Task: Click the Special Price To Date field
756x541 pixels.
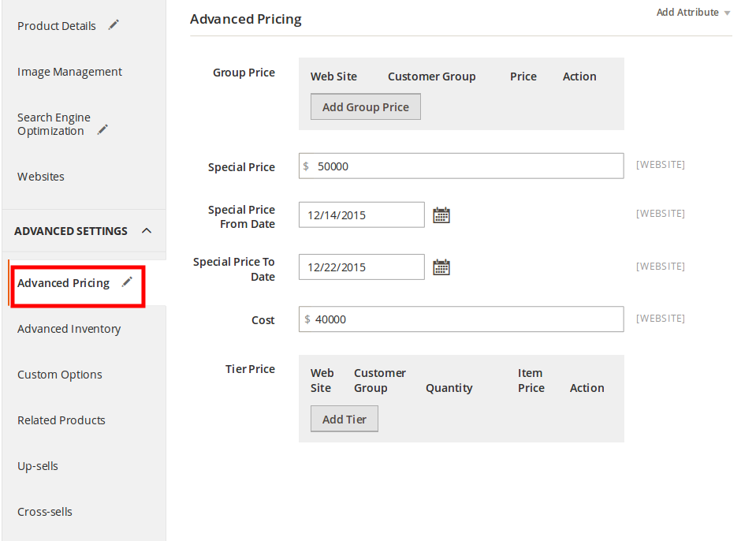Action: pyautogui.click(x=362, y=267)
